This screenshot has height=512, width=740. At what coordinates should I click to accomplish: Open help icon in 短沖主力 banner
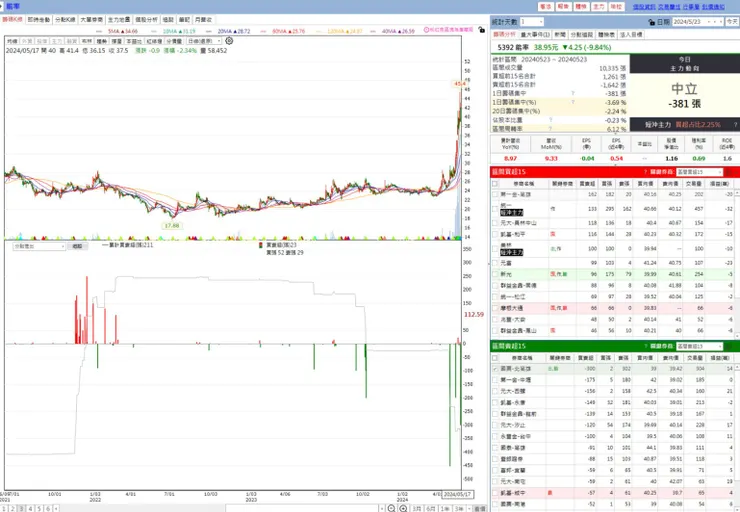(735, 125)
